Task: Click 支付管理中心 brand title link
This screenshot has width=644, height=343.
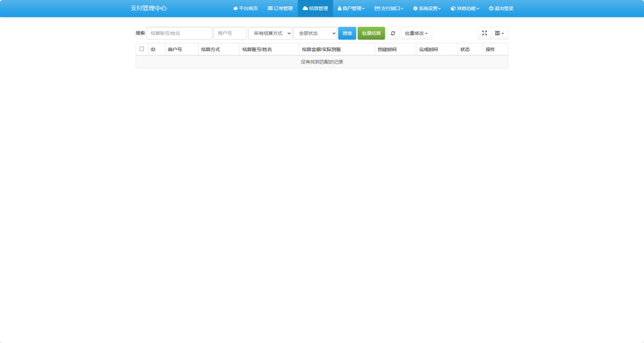Action: point(149,9)
